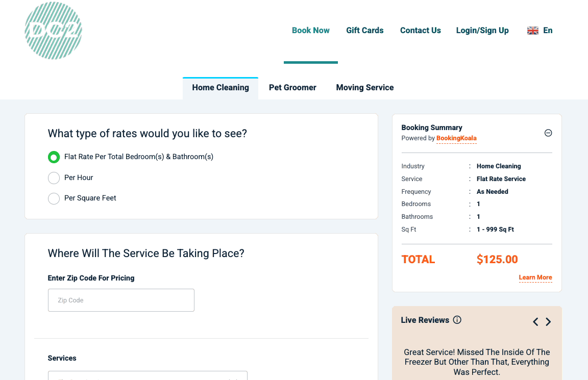Open the Contact Us page
Image resolution: width=588 pixels, height=380 pixels.
pyautogui.click(x=420, y=31)
